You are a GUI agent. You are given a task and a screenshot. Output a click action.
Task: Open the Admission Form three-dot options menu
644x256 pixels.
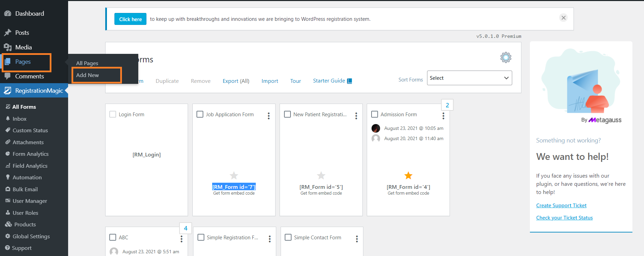(443, 116)
